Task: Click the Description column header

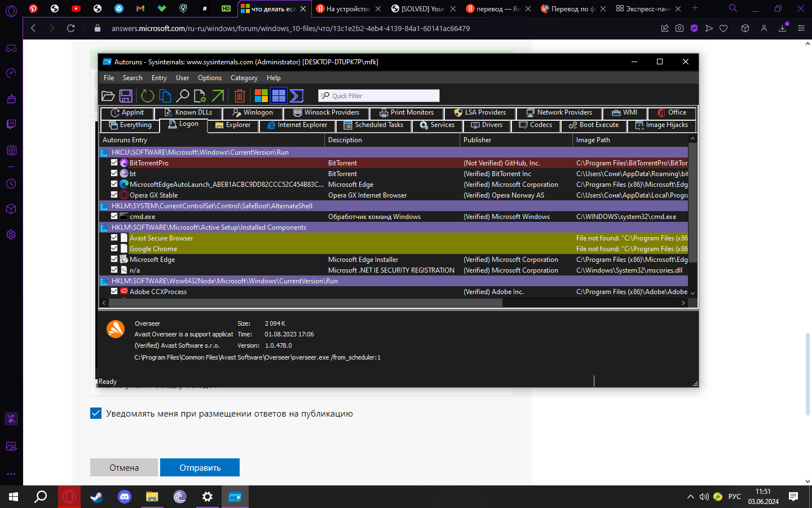Action: pyautogui.click(x=392, y=140)
